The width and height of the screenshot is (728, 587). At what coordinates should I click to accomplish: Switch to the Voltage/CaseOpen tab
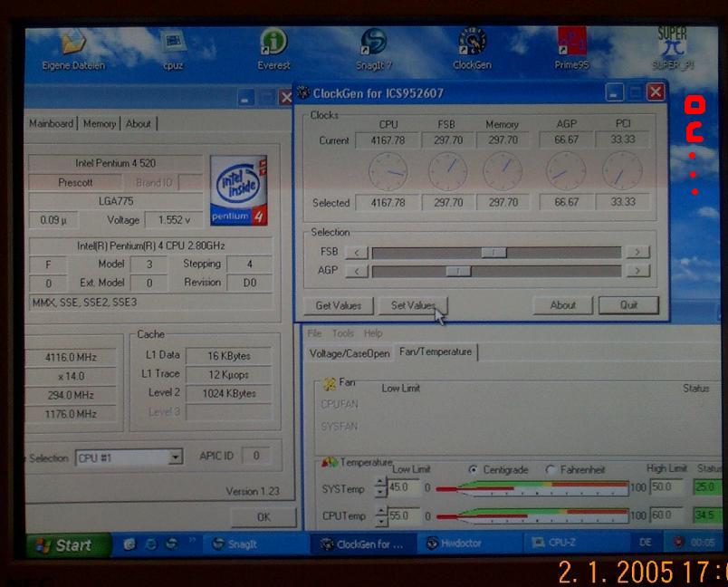tap(350, 353)
